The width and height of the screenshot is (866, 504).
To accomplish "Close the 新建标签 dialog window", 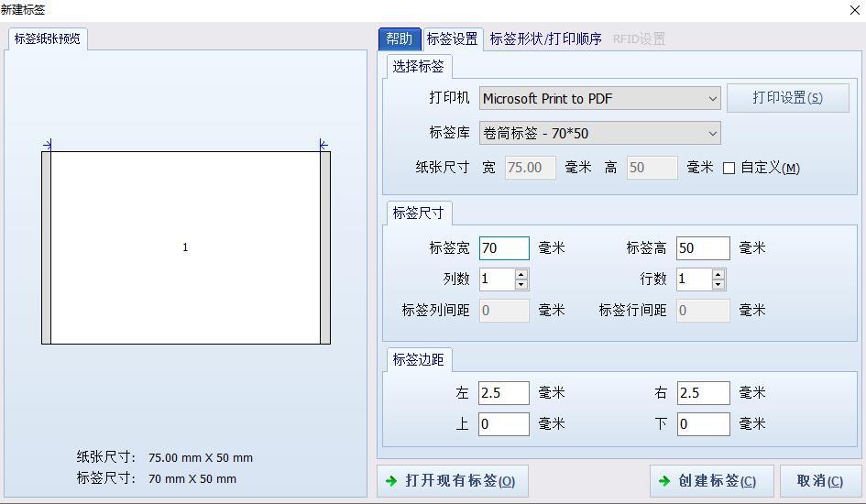I will pos(854,10).
